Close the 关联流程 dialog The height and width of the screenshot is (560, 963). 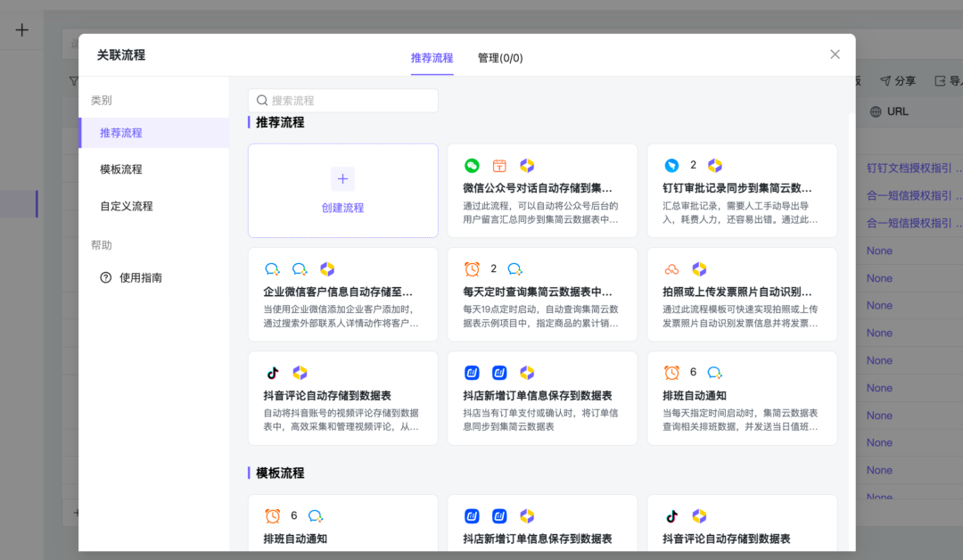835,54
